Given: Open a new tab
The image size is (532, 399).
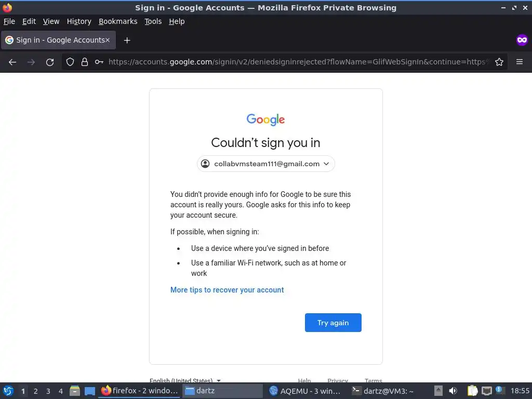Looking at the screenshot, I should [127, 41].
